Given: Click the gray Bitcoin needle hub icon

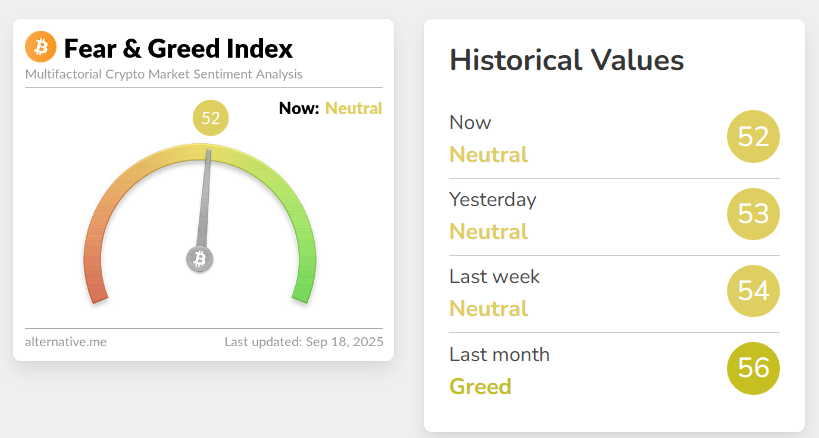Looking at the screenshot, I should [x=200, y=259].
